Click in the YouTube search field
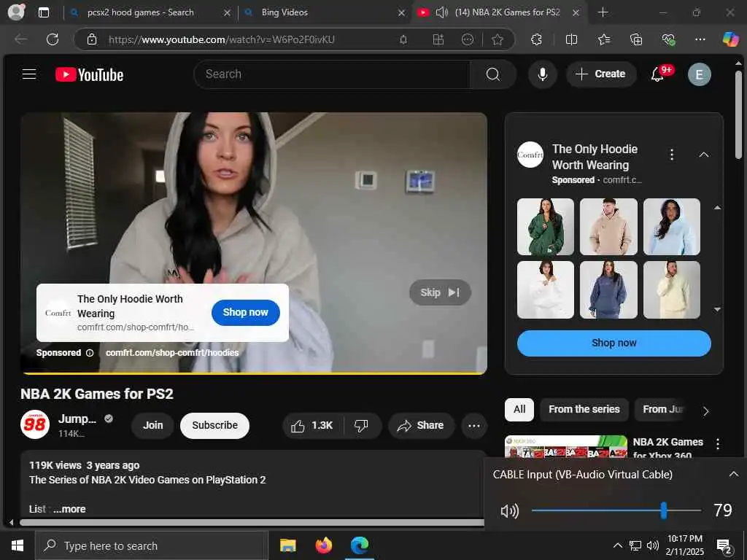Image resolution: width=747 pixels, height=560 pixels. point(332,74)
